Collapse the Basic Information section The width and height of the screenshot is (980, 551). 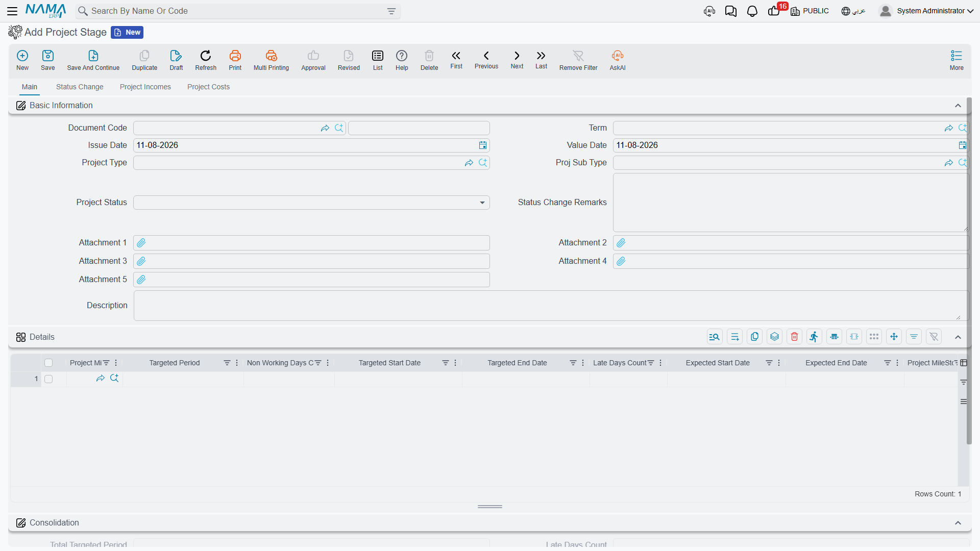click(958, 106)
